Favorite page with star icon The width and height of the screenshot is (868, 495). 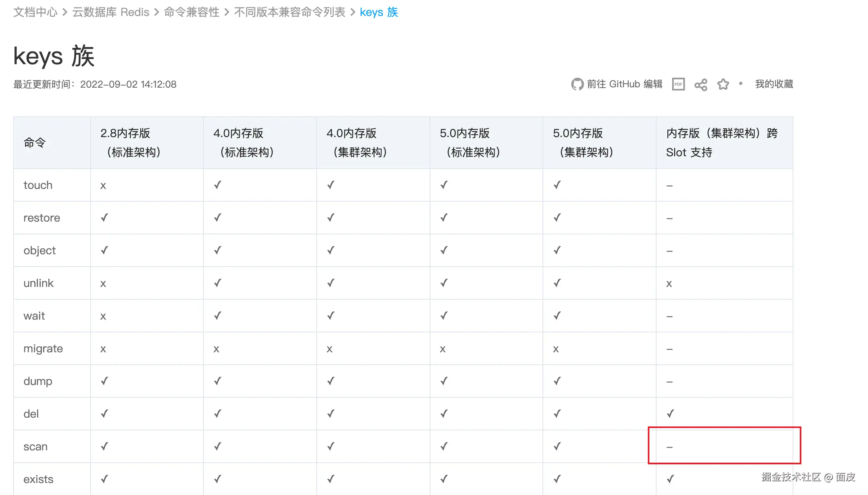[723, 84]
